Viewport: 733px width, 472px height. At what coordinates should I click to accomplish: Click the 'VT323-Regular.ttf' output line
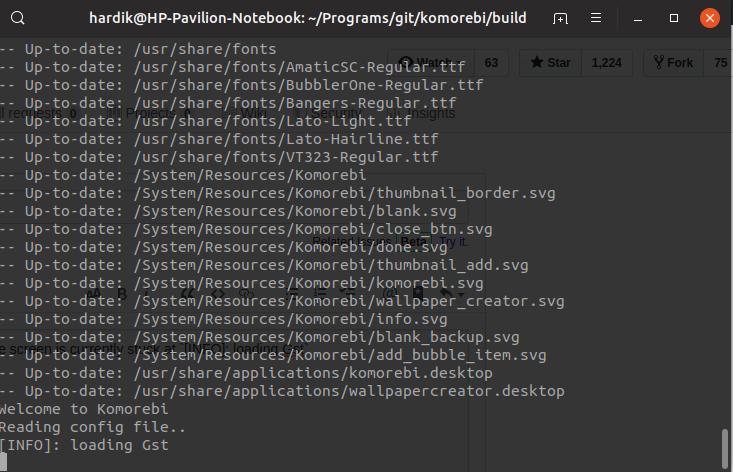tap(219, 157)
